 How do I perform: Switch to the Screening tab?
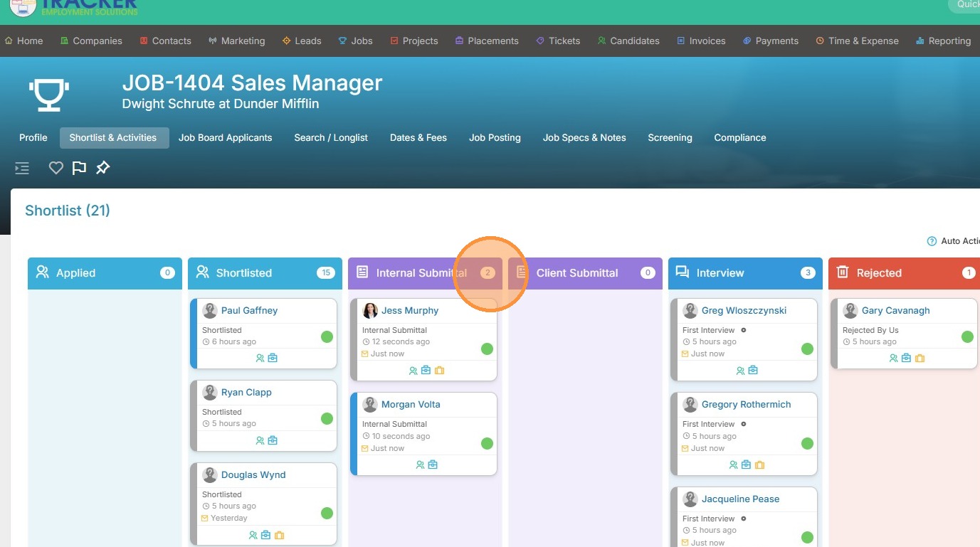[670, 137]
